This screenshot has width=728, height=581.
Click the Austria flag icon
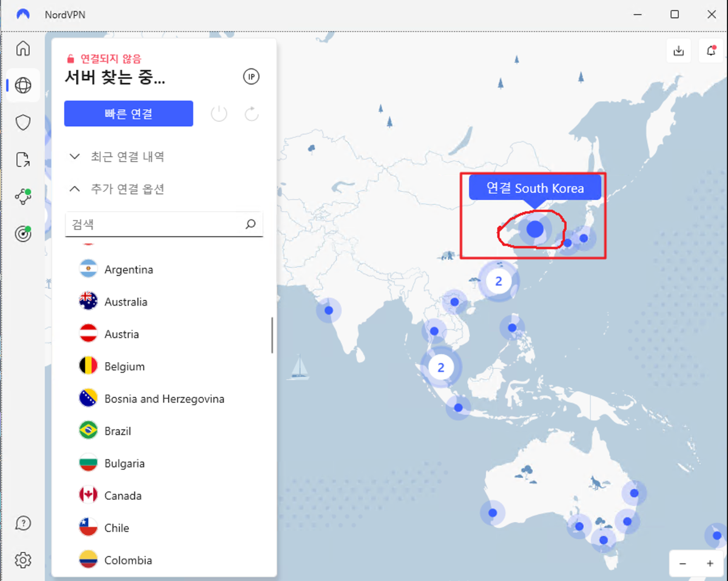(x=88, y=334)
